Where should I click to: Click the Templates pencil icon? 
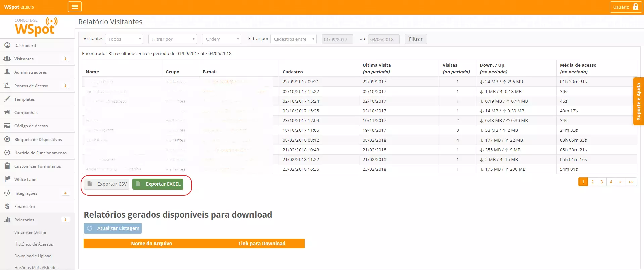(7, 99)
